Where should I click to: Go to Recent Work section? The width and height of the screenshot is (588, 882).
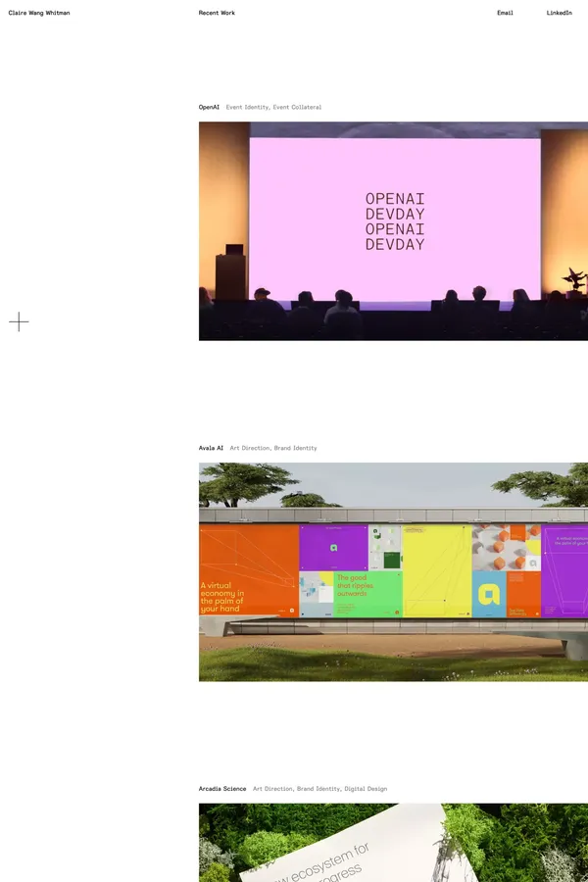click(x=217, y=13)
